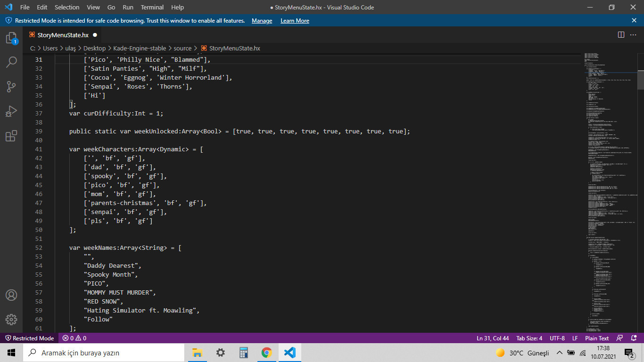Open the LF line ending selector
Screen dimensions: 644x362
tap(575, 338)
